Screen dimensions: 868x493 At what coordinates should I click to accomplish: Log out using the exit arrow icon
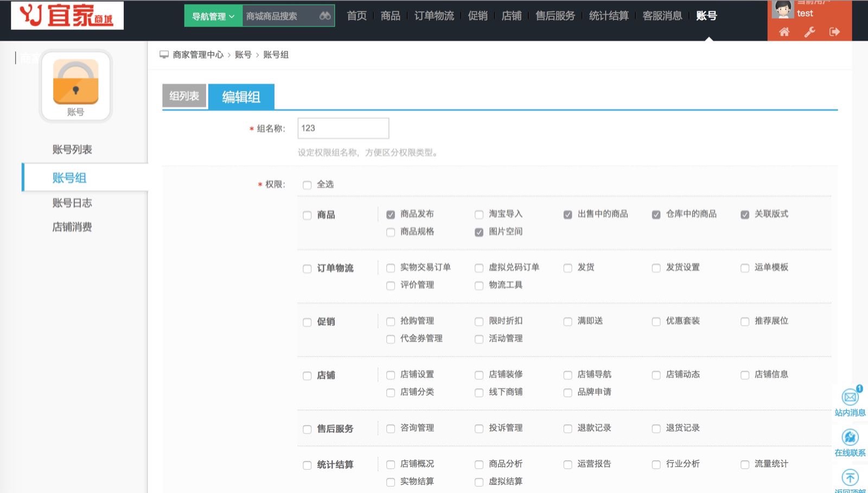coord(834,31)
